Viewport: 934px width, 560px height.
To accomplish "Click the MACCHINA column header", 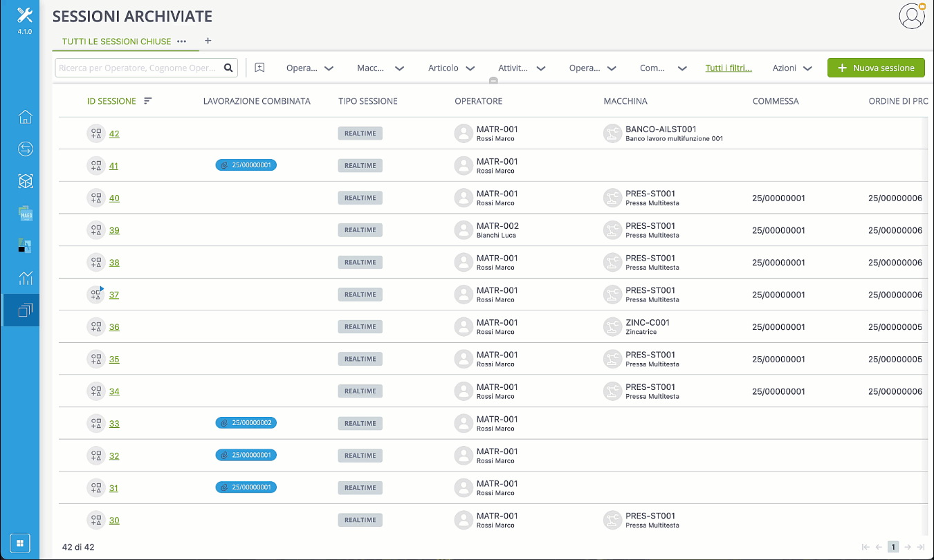I will click(x=625, y=101).
